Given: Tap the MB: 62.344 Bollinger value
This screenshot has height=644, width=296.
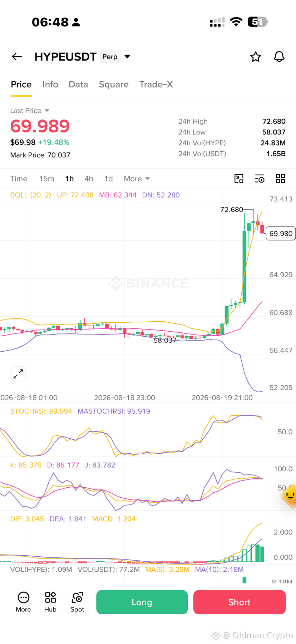Looking at the screenshot, I should coord(118,195).
